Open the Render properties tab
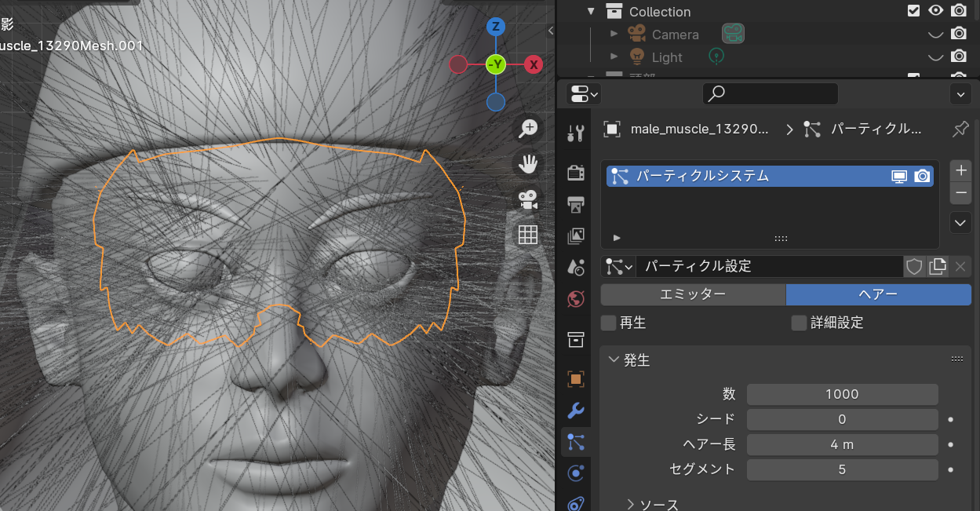The width and height of the screenshot is (980, 511). tap(576, 173)
